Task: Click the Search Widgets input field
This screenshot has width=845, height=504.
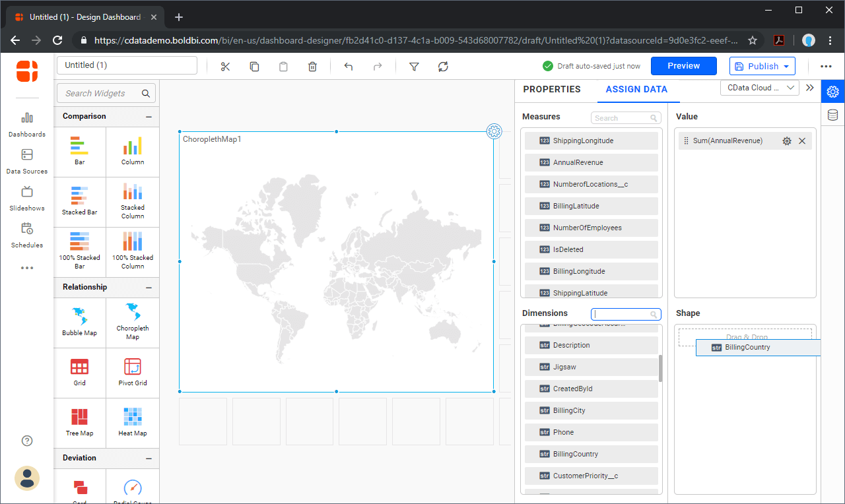Action: point(100,93)
